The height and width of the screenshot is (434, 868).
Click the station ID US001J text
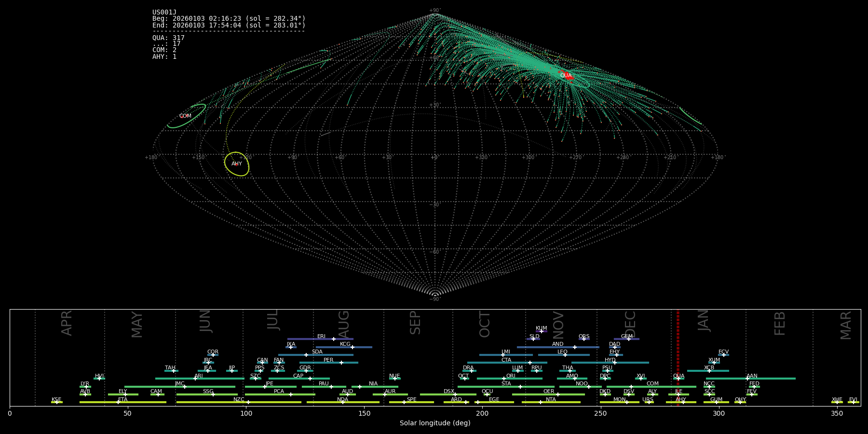[164, 13]
